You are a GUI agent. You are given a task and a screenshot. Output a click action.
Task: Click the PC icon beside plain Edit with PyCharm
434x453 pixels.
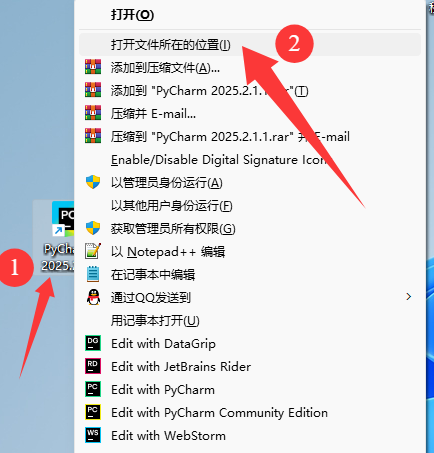tap(93, 389)
